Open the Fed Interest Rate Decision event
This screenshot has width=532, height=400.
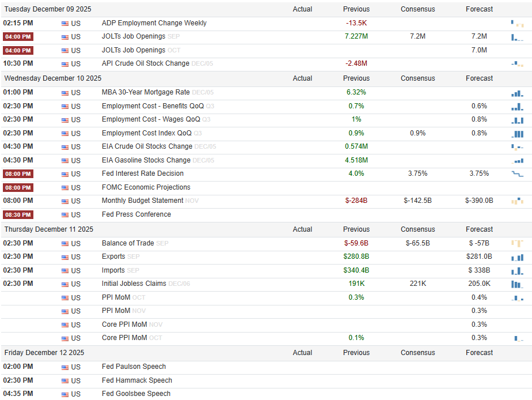[x=143, y=173]
